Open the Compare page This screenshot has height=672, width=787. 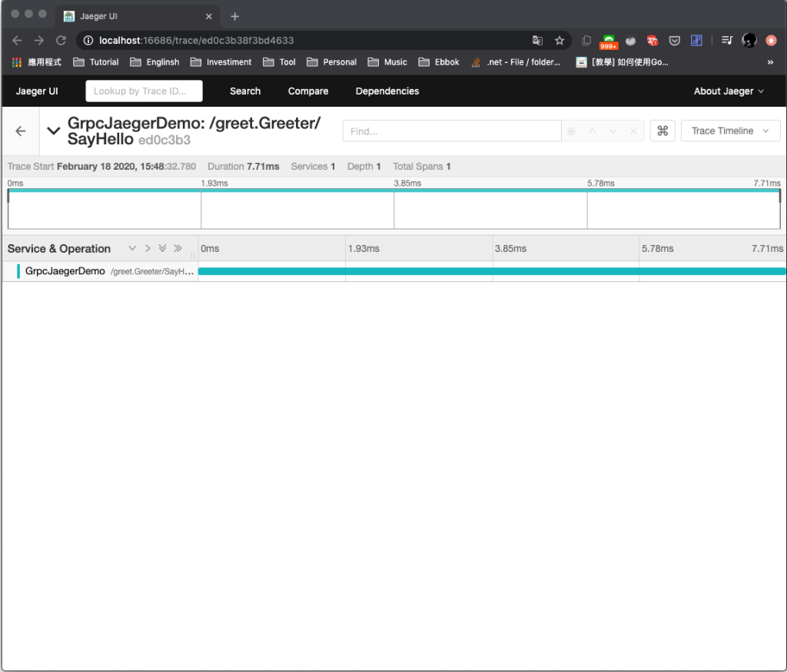308,91
